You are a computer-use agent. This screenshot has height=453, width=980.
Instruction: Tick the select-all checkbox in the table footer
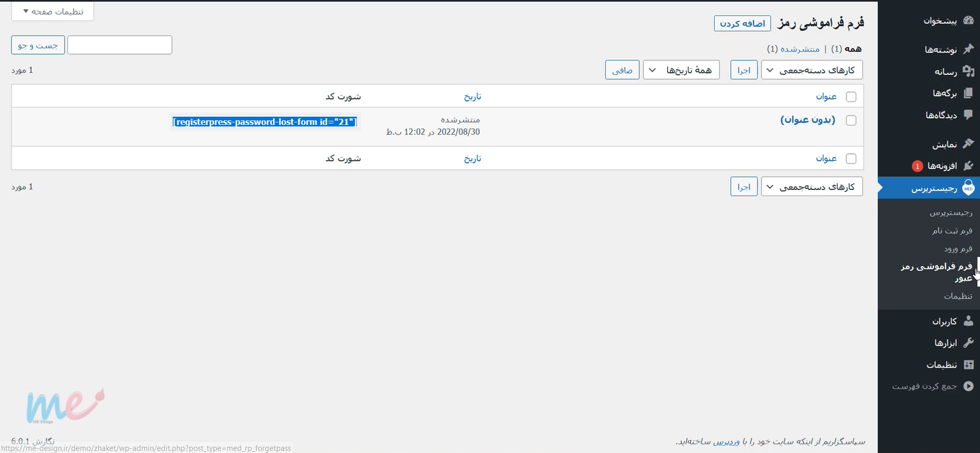tap(851, 158)
